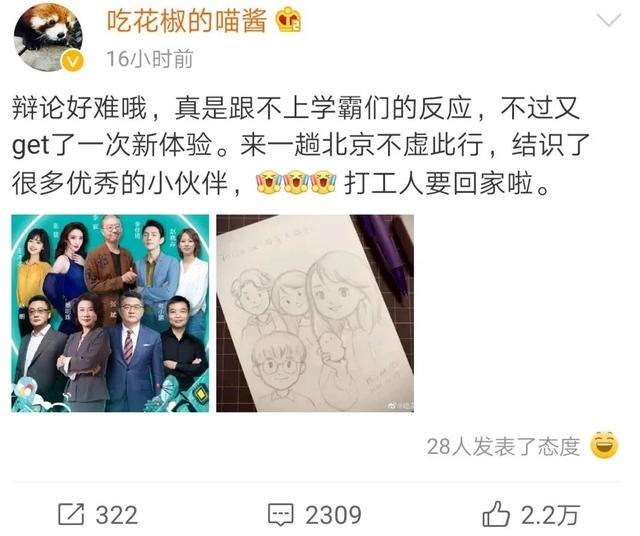Screen dimensions: 640x536
Task: Tap the 16小时前 timestamp
Action: [150, 59]
